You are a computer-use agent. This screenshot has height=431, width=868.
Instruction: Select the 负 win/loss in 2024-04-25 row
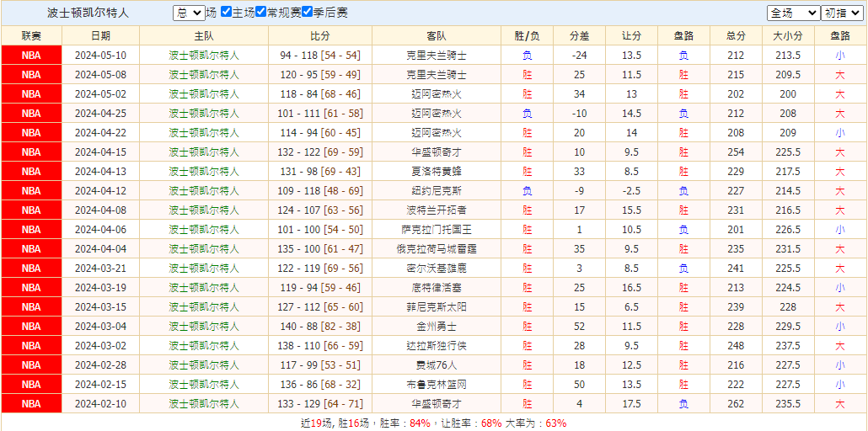(x=528, y=114)
